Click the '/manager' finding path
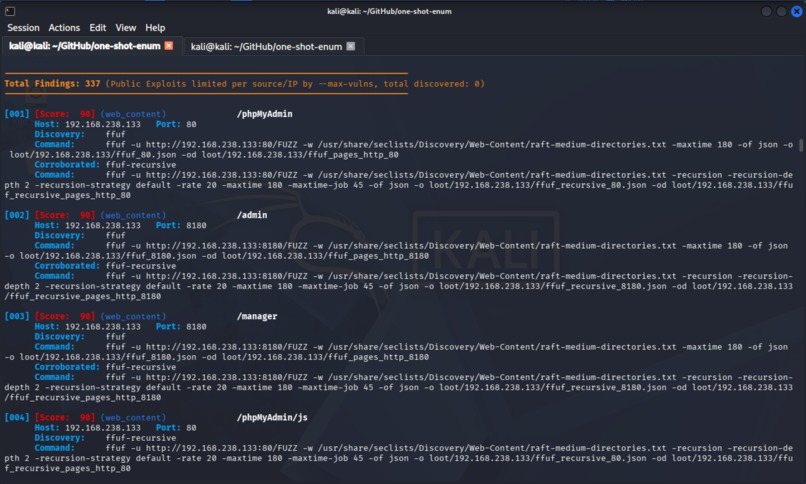The width and height of the screenshot is (806, 484). click(257, 316)
